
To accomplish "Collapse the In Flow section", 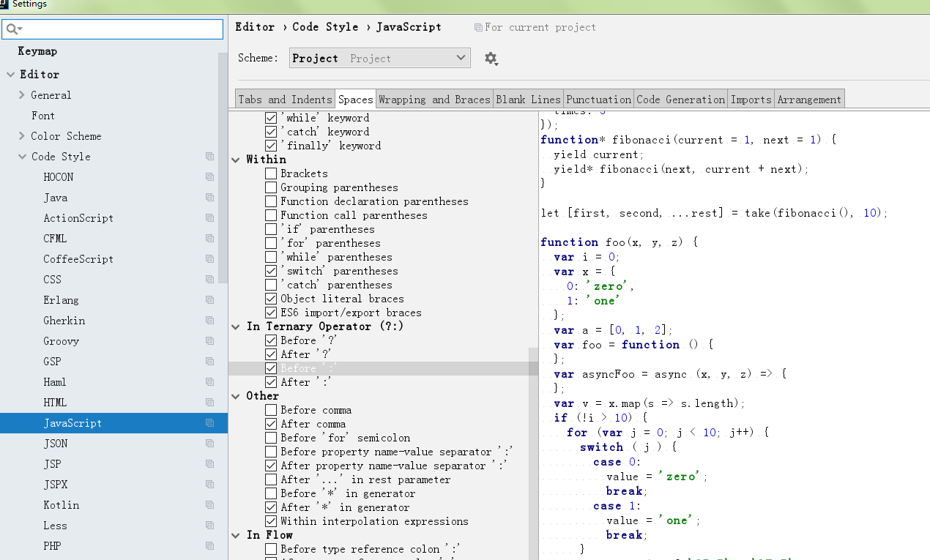I will (237, 535).
